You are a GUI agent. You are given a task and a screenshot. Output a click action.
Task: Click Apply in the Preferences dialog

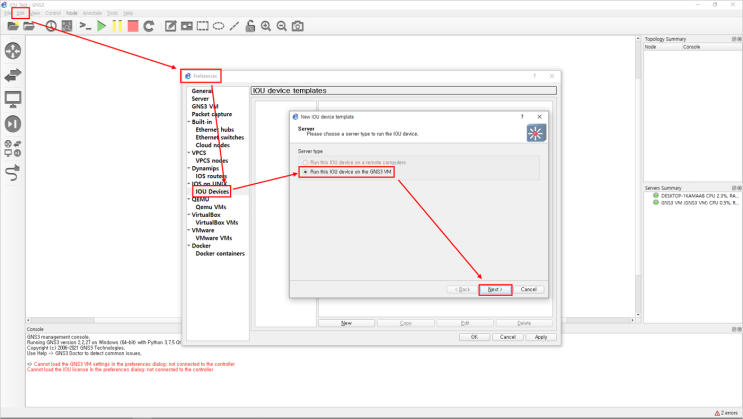541,337
